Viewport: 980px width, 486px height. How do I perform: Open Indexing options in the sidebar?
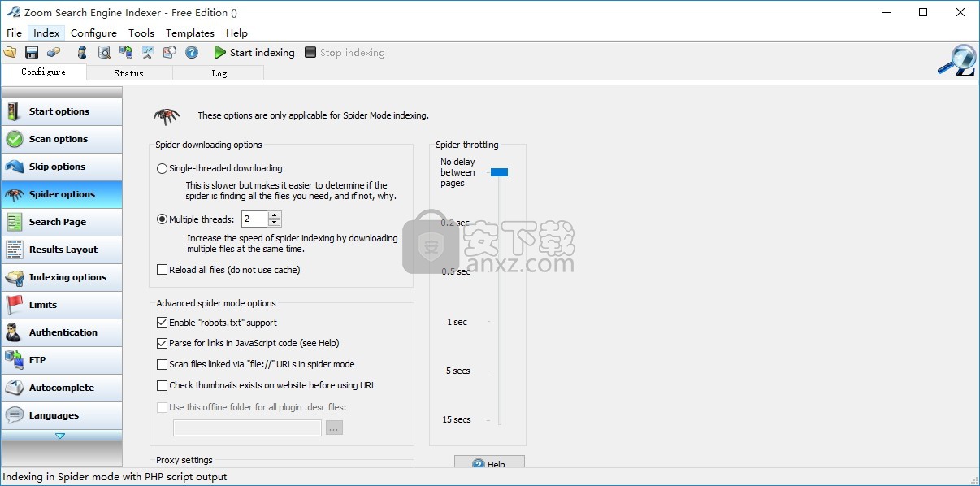point(62,277)
